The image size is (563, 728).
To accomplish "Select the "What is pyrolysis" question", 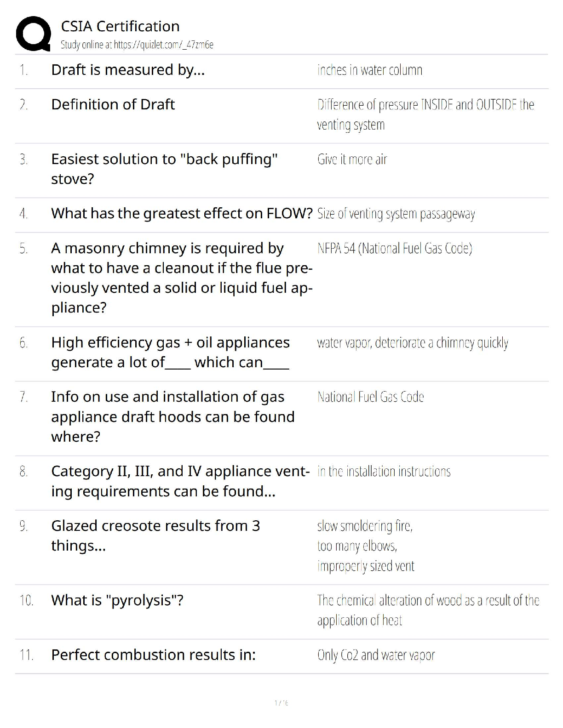I will [117, 600].
